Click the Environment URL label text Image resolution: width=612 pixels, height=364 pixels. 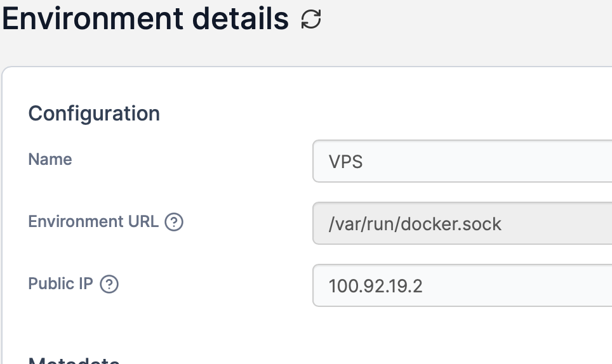(93, 222)
